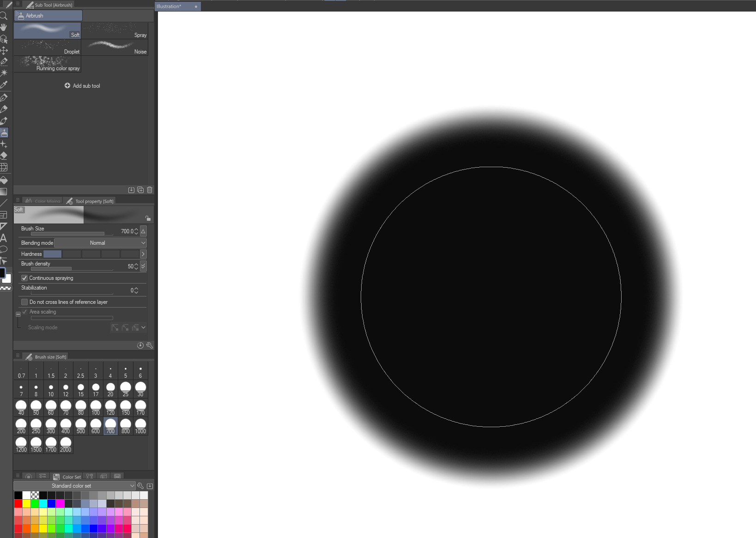Toggle the Continuous spraying checkbox

24,278
